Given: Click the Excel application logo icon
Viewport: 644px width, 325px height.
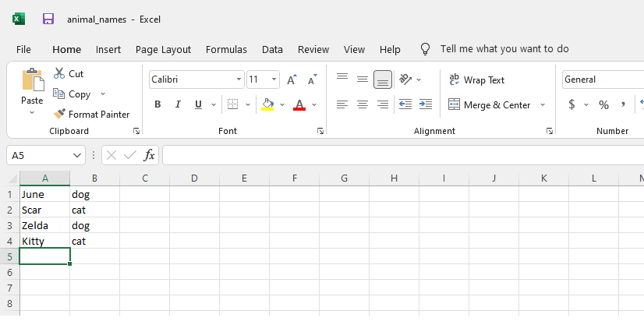Looking at the screenshot, I should point(19,19).
